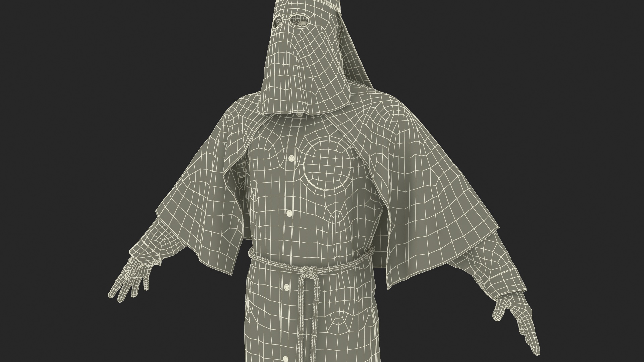The width and height of the screenshot is (644, 362).
Task: Click the top button on the robe's chest
Action: [x=291, y=159]
